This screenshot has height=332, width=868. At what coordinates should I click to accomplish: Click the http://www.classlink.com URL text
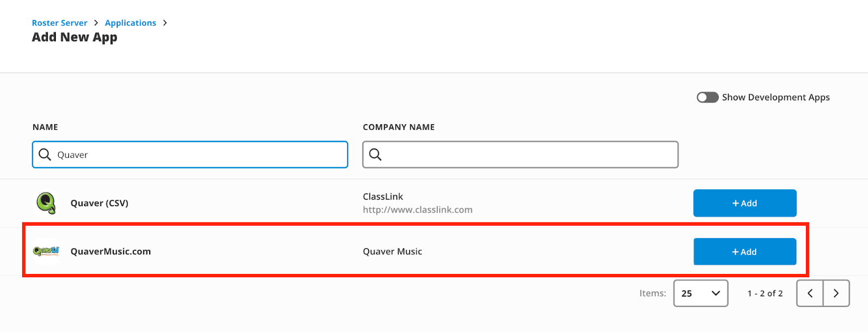click(418, 210)
